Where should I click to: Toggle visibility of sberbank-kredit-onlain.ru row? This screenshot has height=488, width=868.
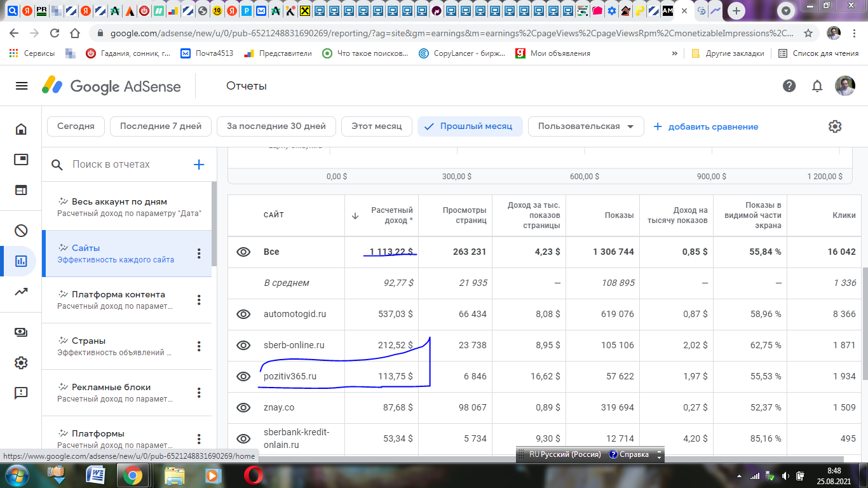tap(243, 438)
